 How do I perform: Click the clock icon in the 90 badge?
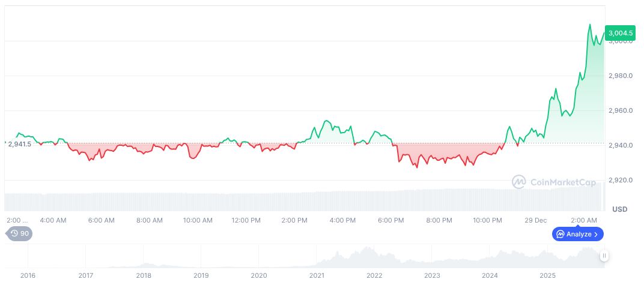point(14,234)
